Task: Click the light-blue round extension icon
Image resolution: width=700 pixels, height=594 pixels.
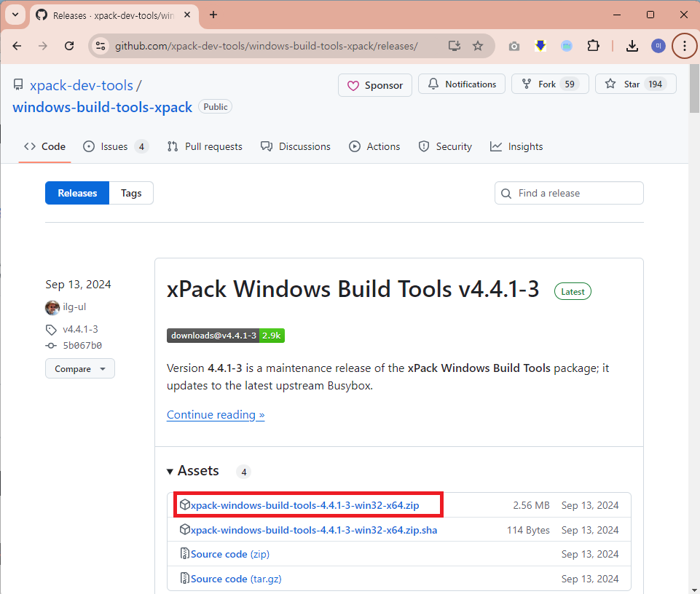Action: click(x=567, y=46)
